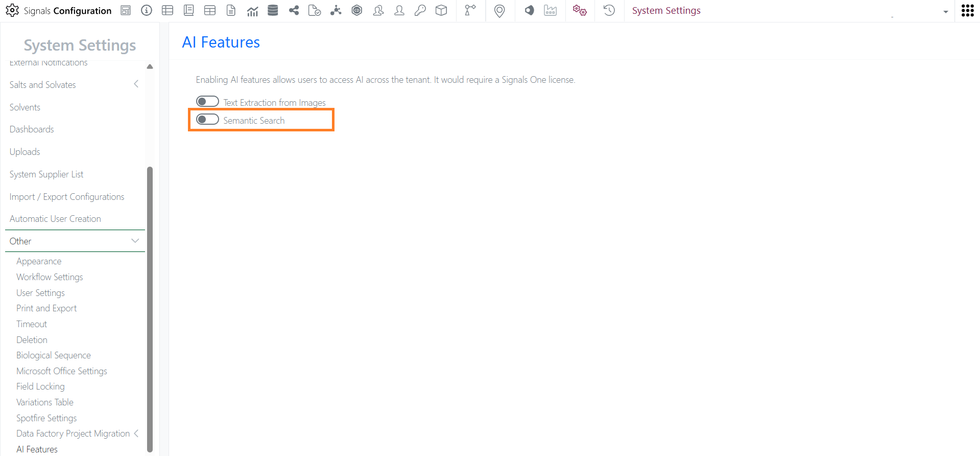Viewport: 980px width, 456px height.
Task: Open the database cylinder icon
Action: click(273, 10)
